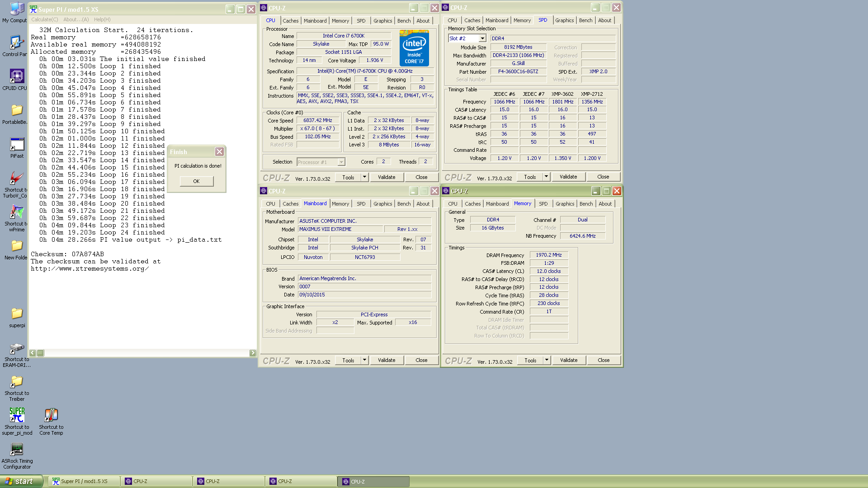Click MAXIMUS VIII EXTREME model field
This screenshot has width=868, height=488.
pos(341,229)
